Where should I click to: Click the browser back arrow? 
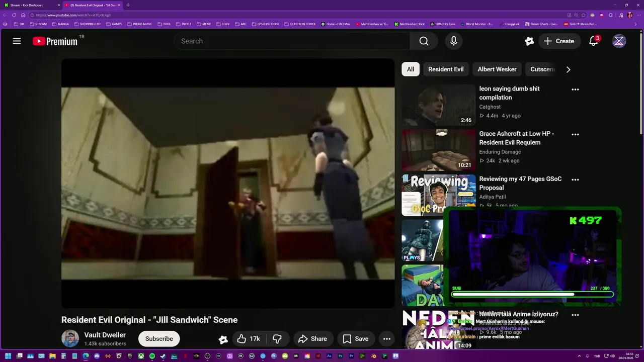click(6, 15)
